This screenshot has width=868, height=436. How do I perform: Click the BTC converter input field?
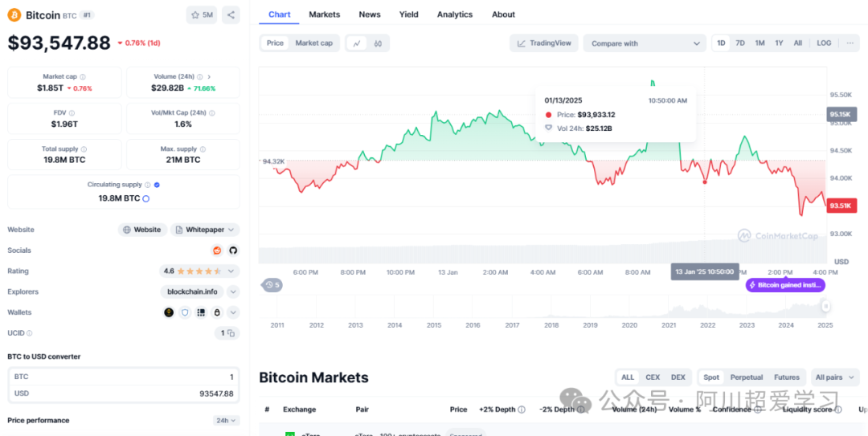(x=124, y=377)
